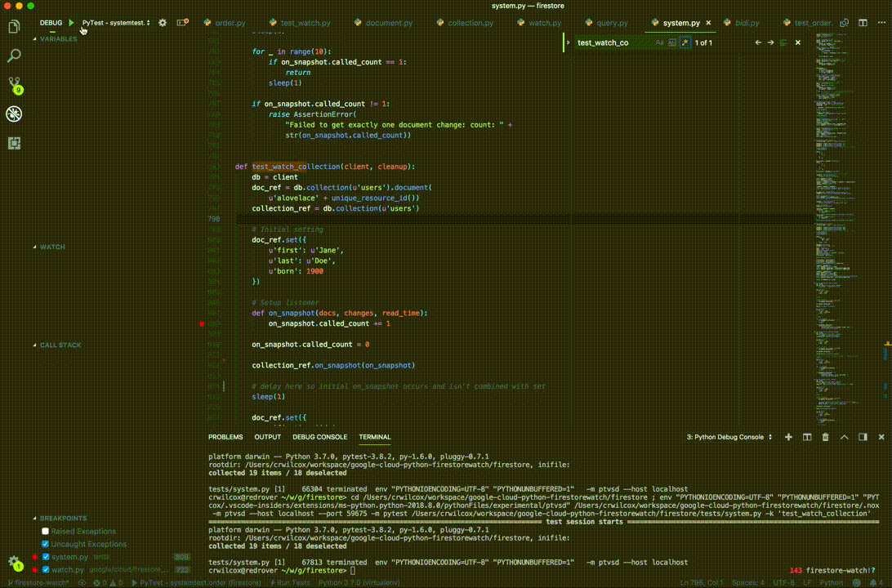Open PyTest - systemtest debug configuration dropdown
This screenshot has height=588, width=892.
tap(116, 23)
